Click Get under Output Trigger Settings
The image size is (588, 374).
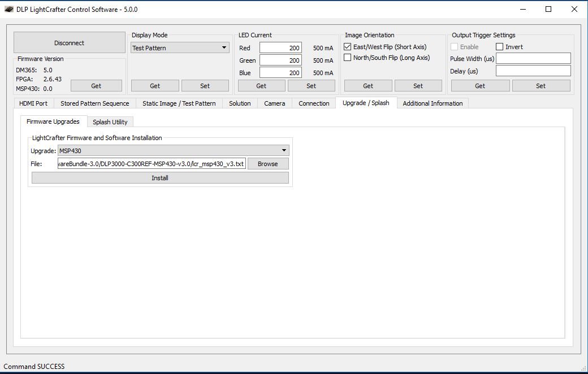click(x=480, y=86)
